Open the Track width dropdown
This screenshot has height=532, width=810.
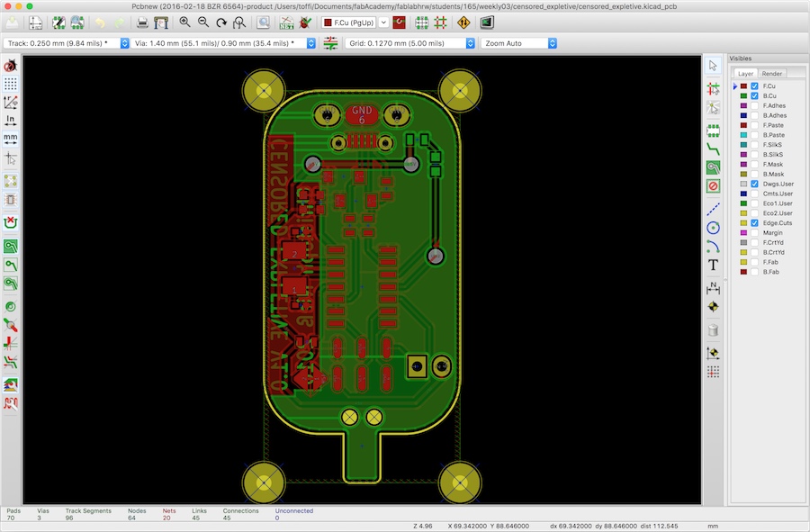(x=66, y=43)
